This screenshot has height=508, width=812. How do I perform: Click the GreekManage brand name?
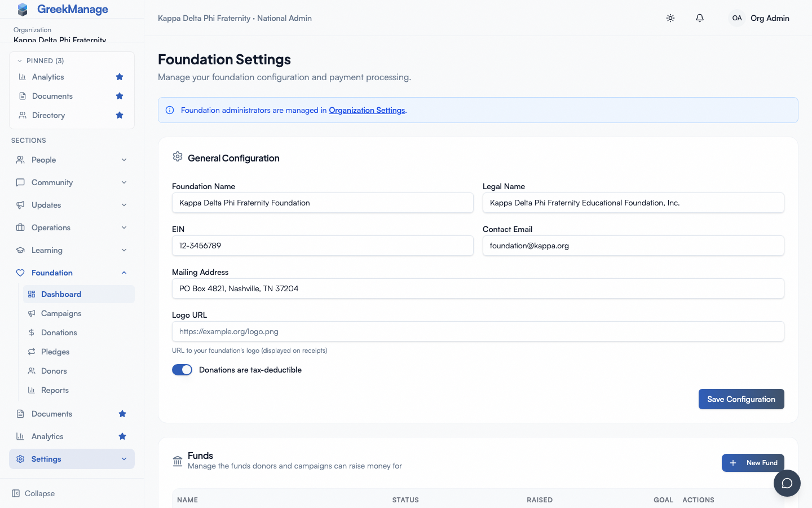[73, 9]
